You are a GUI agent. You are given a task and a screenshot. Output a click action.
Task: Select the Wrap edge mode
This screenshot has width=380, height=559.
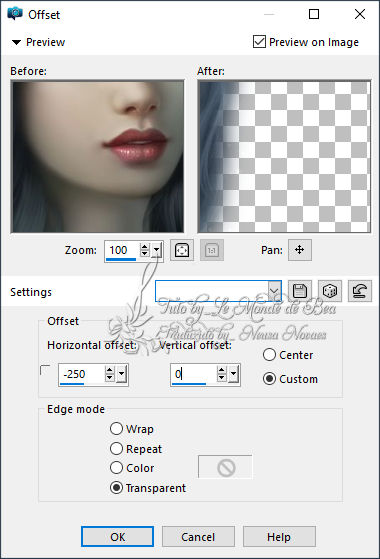[x=116, y=429]
